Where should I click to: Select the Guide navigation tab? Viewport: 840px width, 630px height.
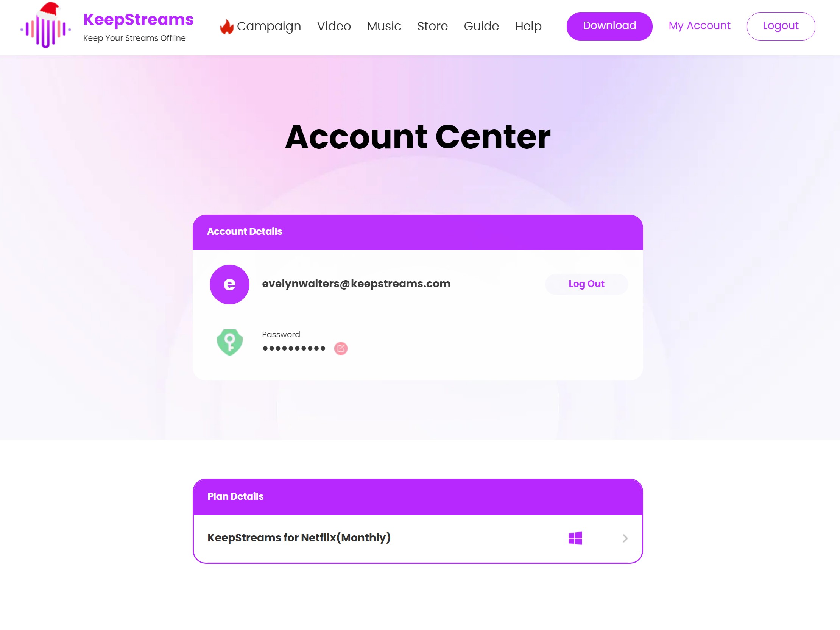(481, 27)
